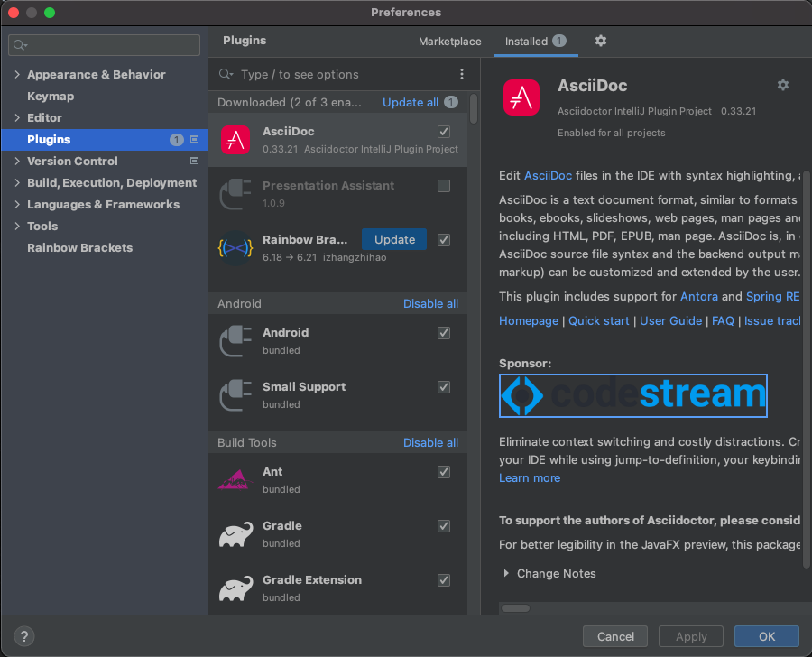Open the Quick start link

[x=599, y=320]
